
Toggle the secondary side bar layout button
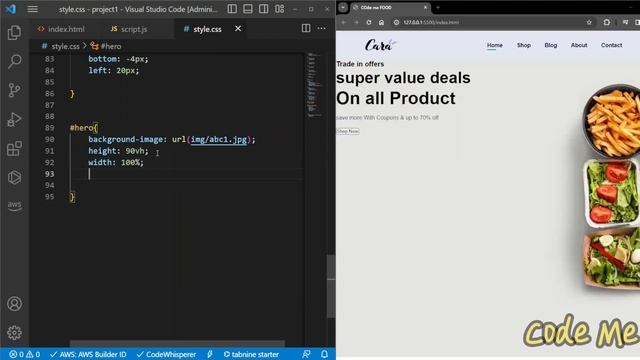coord(264,9)
